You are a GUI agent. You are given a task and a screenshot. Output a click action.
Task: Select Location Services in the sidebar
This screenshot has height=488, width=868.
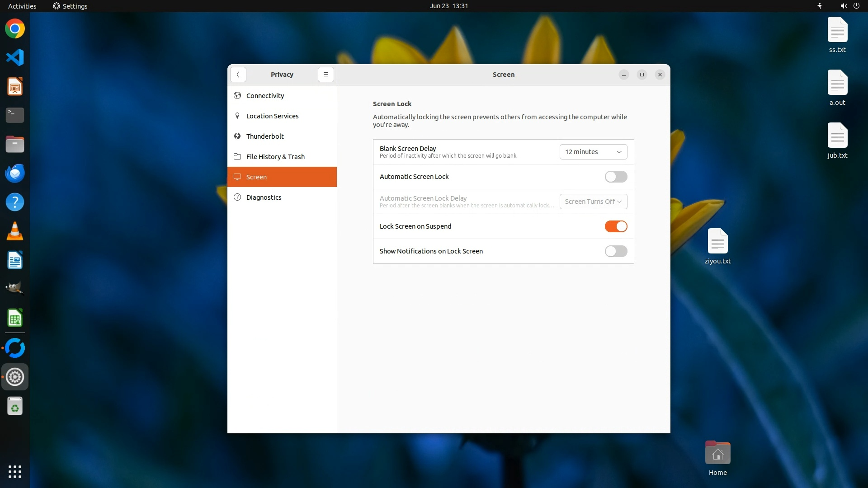[x=272, y=116]
